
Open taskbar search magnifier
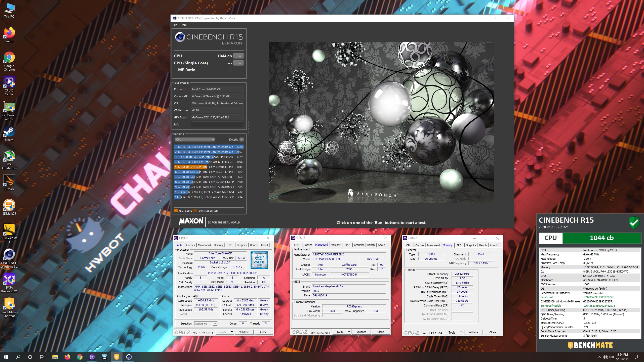[x=18, y=357]
